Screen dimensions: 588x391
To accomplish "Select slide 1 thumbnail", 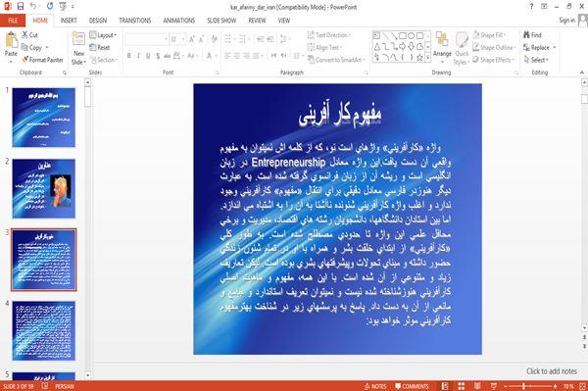I will [x=44, y=118].
